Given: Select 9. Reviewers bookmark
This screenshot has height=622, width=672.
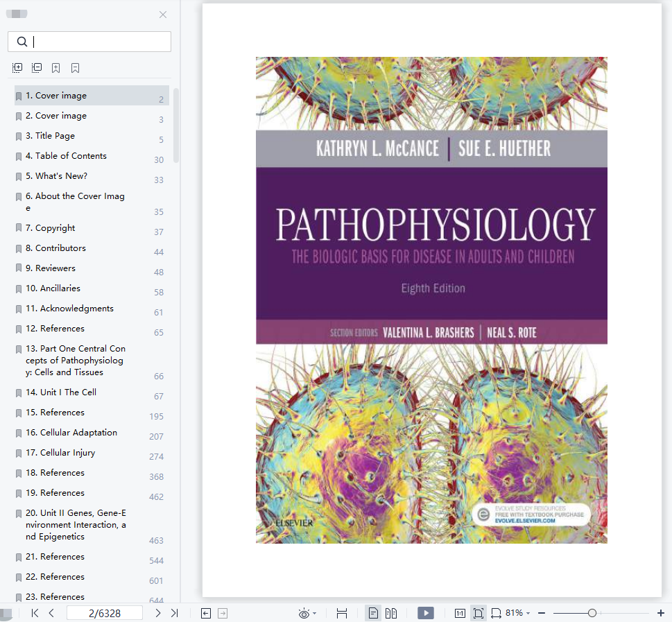Looking at the screenshot, I should [92, 268].
